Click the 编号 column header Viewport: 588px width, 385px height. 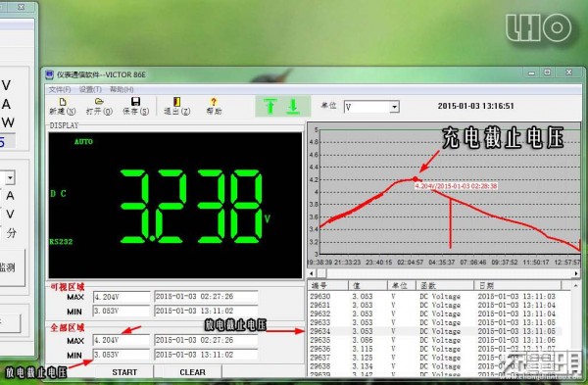[328, 286]
